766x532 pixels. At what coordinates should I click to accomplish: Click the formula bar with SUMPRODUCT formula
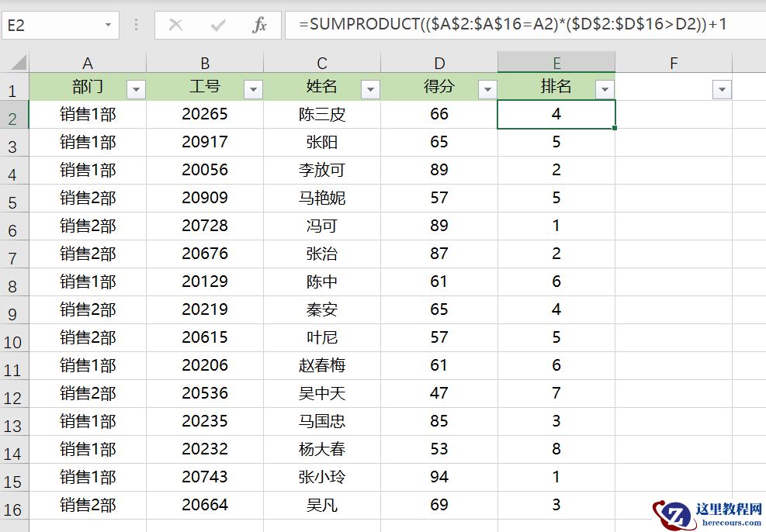point(525,25)
